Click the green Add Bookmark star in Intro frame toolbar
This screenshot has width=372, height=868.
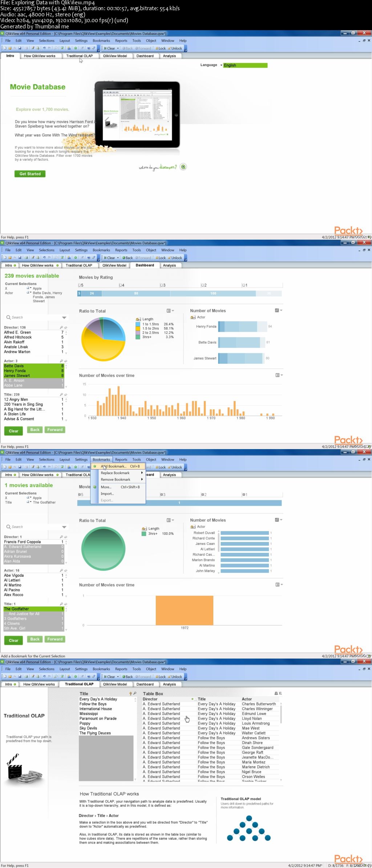(x=76, y=48)
